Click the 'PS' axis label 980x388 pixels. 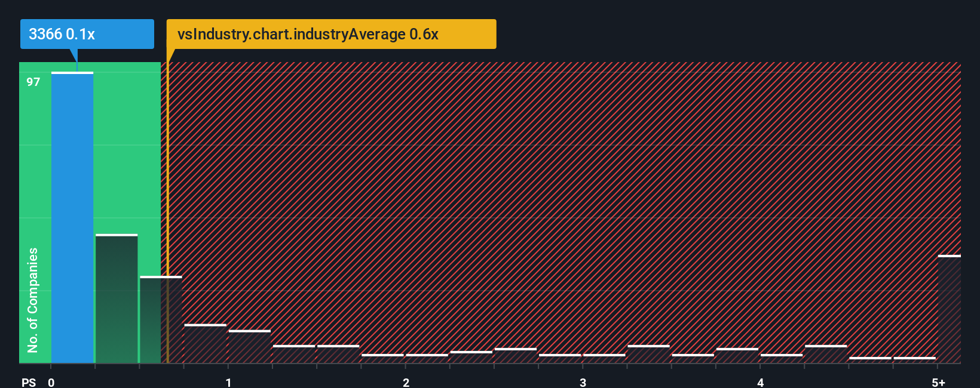click(x=29, y=383)
